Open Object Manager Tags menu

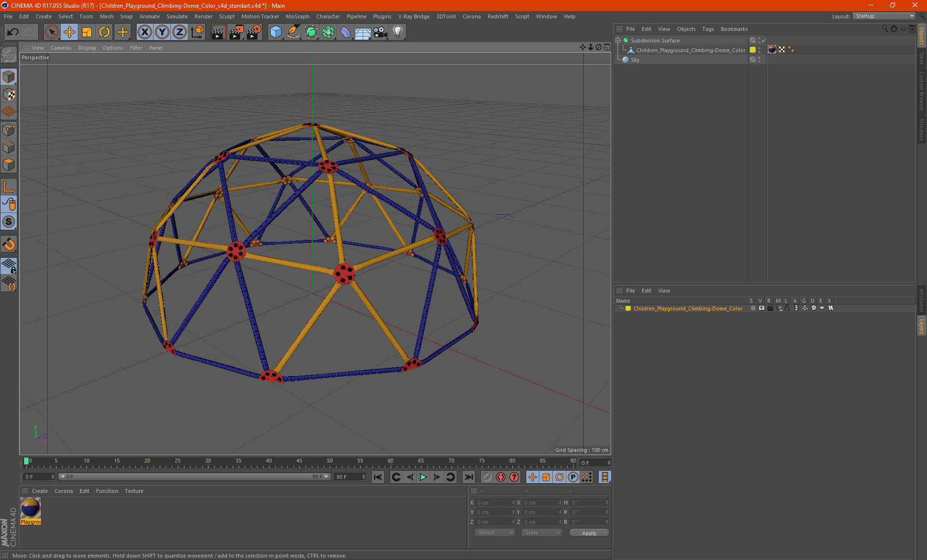(708, 29)
